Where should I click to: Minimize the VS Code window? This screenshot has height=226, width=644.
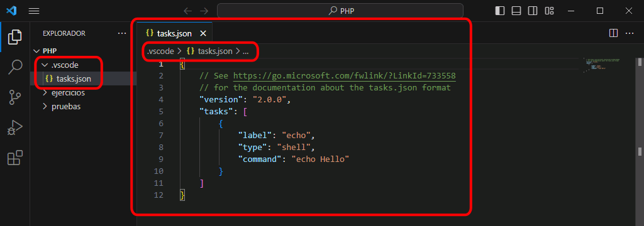[x=571, y=11]
